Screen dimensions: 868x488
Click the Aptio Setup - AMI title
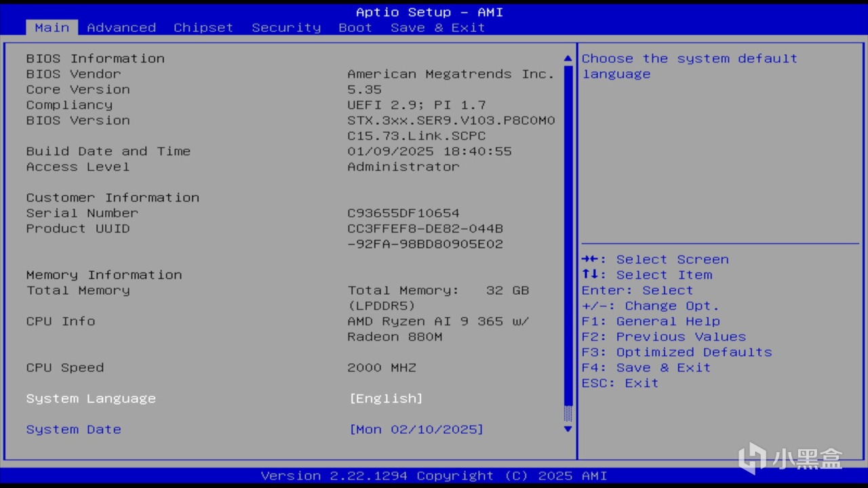click(x=430, y=12)
